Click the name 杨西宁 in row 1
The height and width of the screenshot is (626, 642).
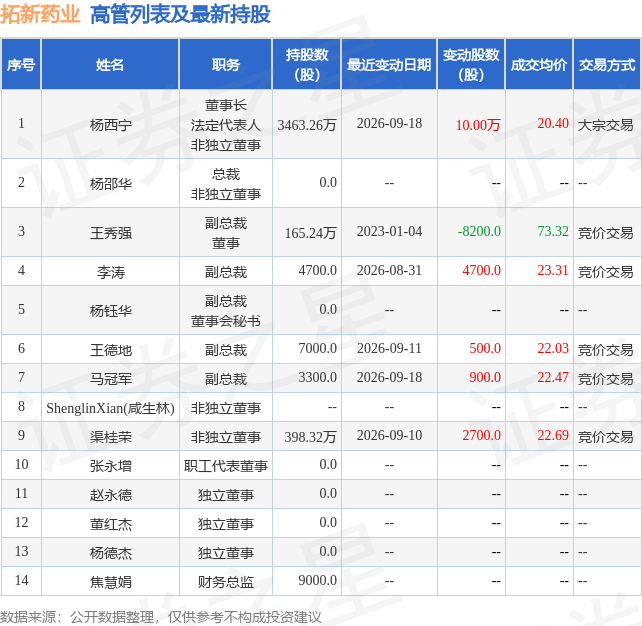coord(111,125)
